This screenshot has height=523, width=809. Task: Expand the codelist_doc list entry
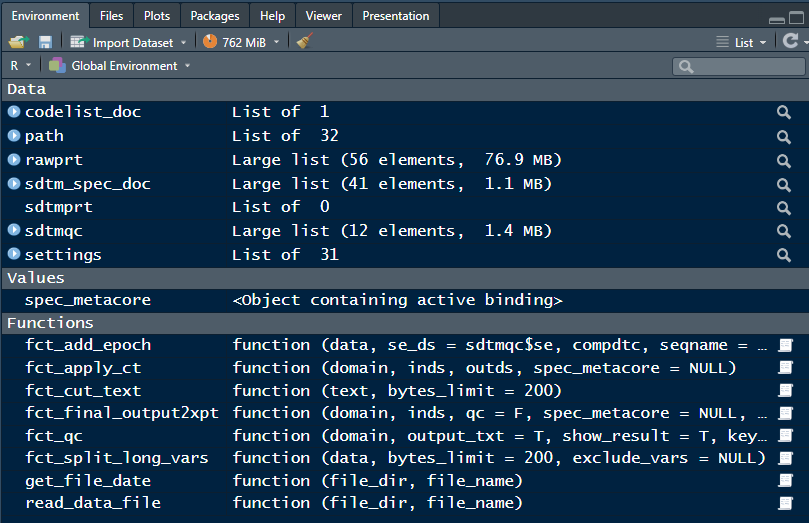pyautogui.click(x=14, y=112)
